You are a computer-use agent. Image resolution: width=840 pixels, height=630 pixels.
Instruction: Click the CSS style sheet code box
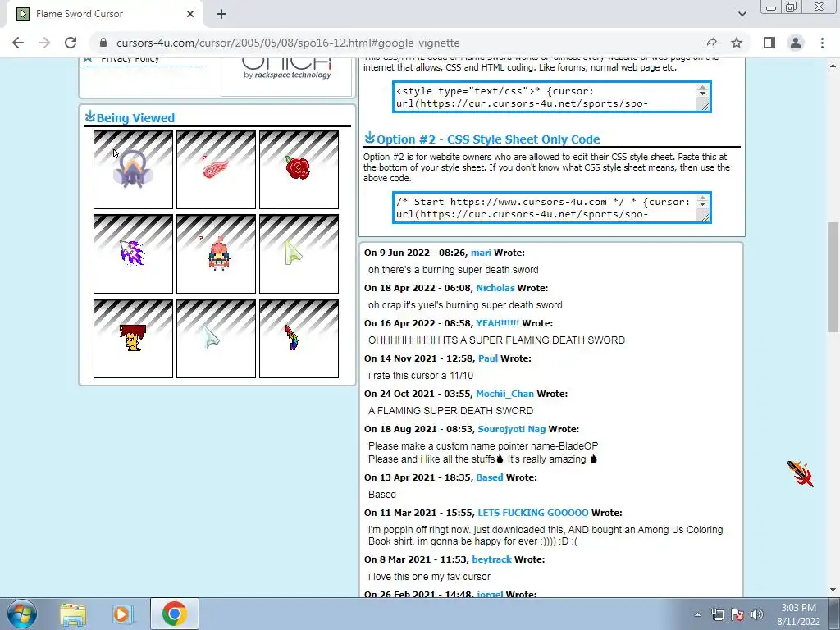(x=552, y=208)
